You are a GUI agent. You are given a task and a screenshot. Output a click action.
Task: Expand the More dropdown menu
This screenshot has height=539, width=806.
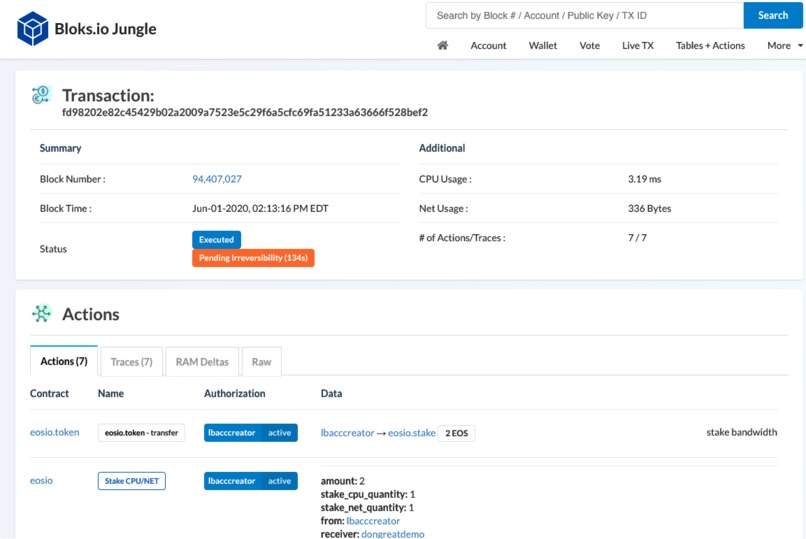pos(785,45)
